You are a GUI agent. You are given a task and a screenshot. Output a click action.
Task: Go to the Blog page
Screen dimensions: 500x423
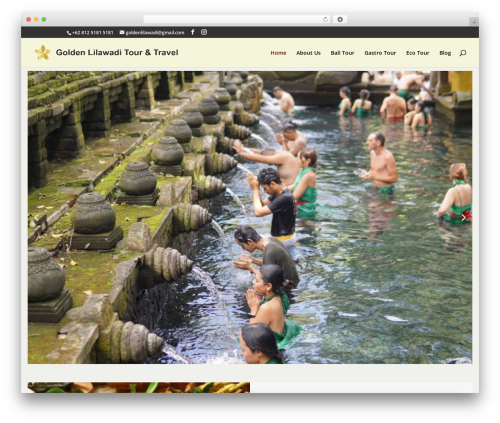click(x=445, y=53)
